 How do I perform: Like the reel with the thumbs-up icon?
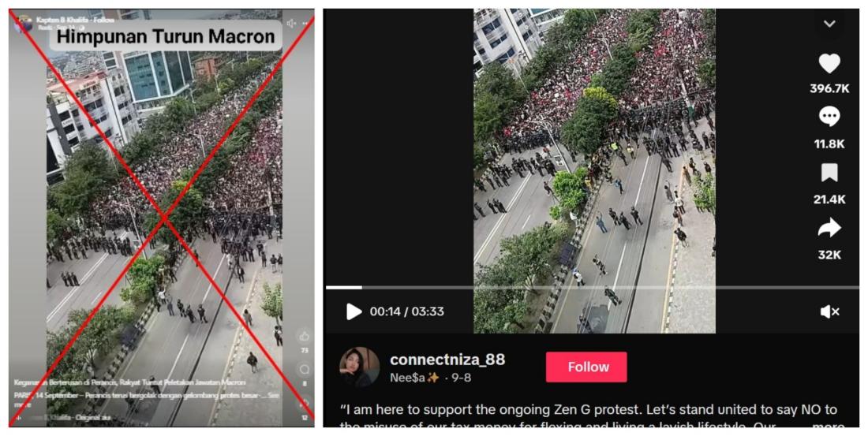[304, 336]
